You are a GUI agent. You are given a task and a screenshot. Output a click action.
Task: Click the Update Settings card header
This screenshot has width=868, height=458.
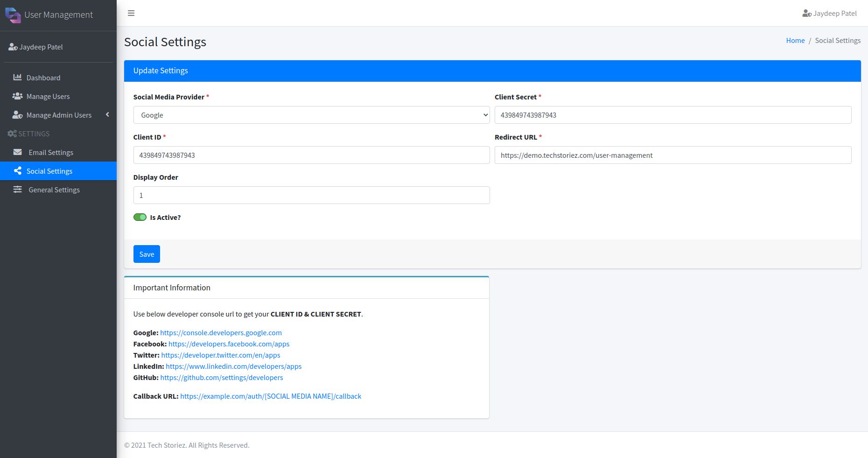click(492, 71)
